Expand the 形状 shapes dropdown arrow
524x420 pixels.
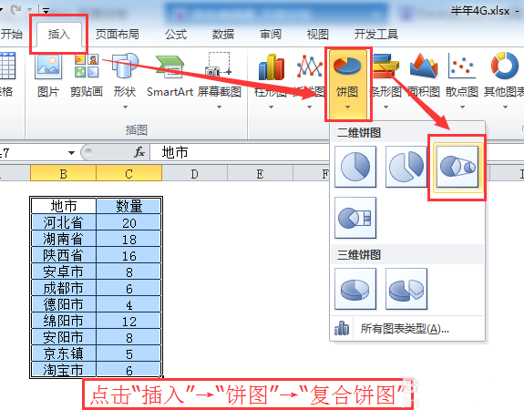click(125, 108)
